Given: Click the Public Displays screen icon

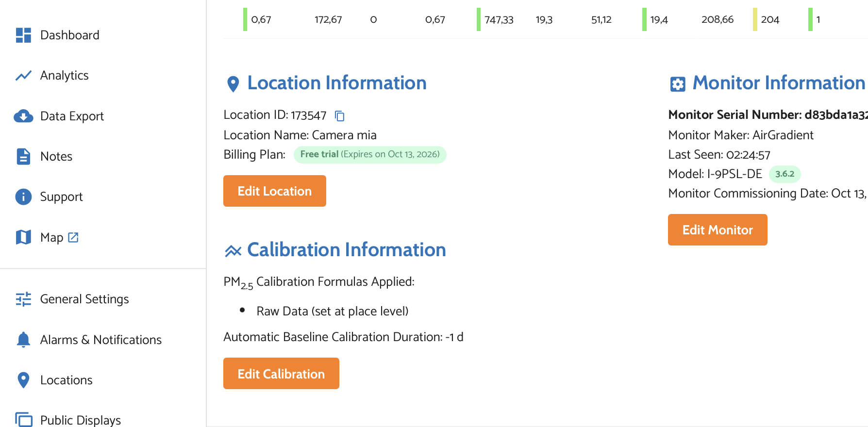Looking at the screenshot, I should [23, 420].
